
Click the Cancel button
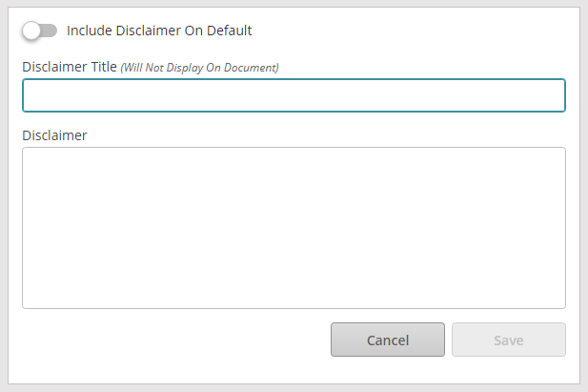tap(388, 340)
